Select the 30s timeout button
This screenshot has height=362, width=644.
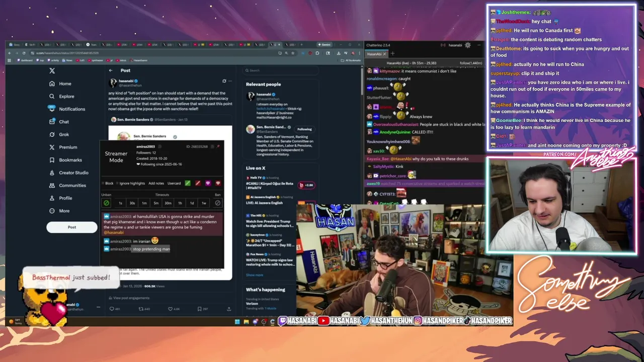[x=132, y=203]
